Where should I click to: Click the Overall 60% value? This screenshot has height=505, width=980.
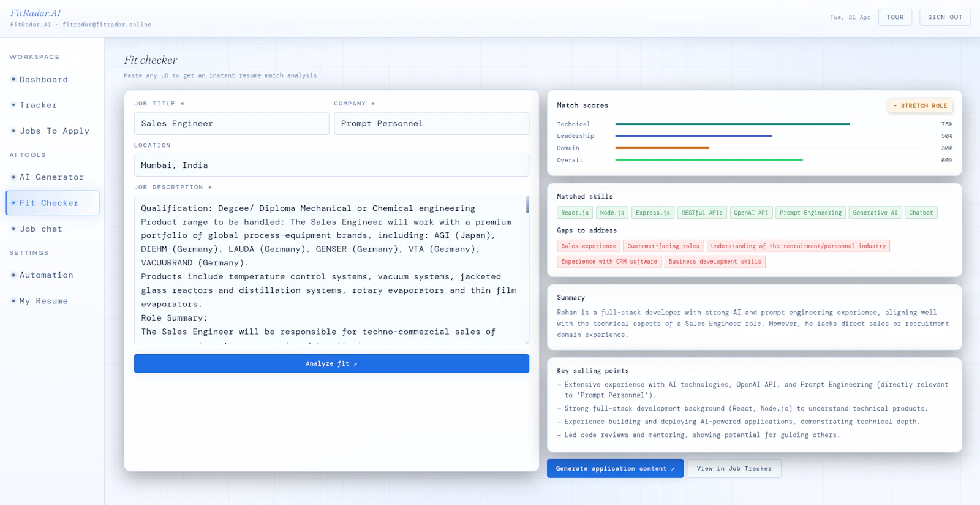tap(947, 161)
